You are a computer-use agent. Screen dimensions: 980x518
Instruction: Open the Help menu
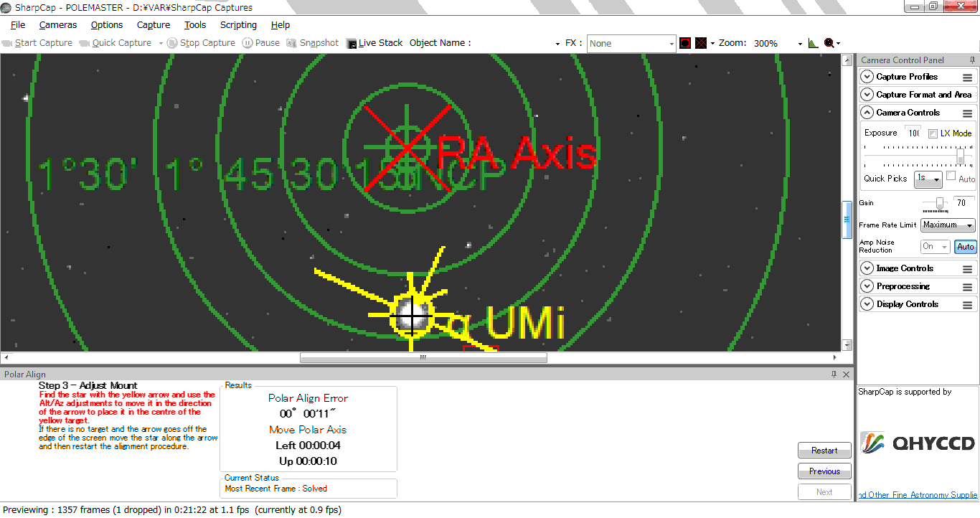281,25
